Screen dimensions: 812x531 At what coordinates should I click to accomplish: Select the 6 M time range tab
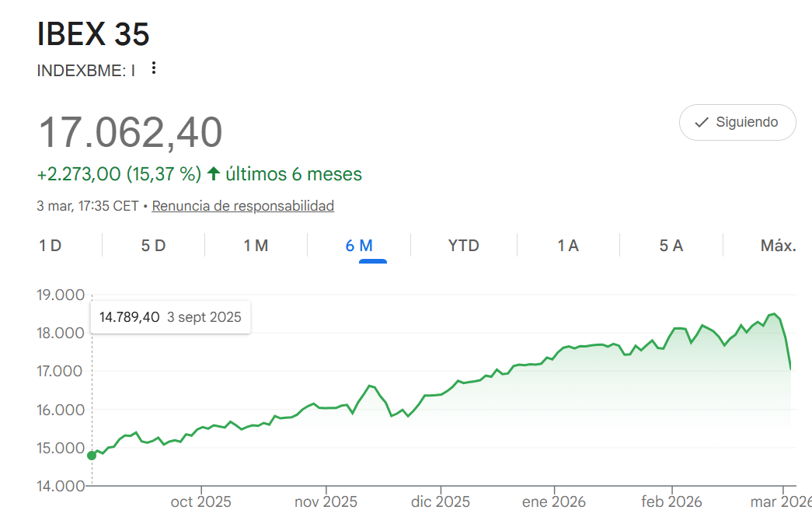tap(359, 246)
